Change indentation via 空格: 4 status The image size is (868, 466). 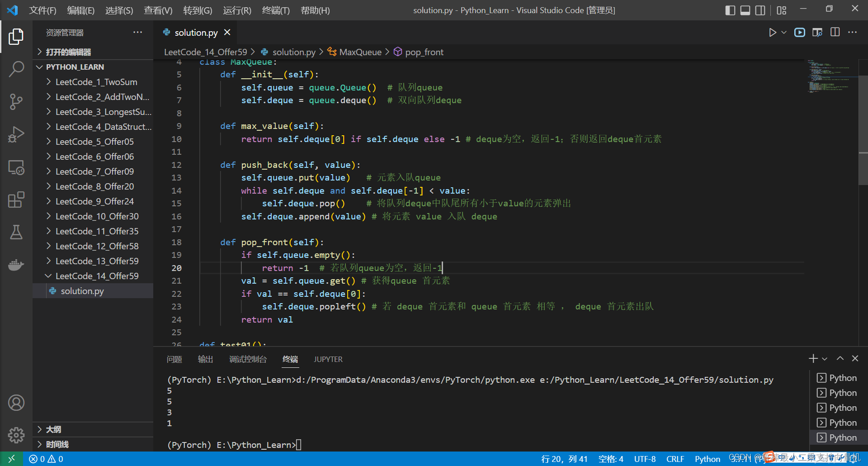[x=611, y=459]
